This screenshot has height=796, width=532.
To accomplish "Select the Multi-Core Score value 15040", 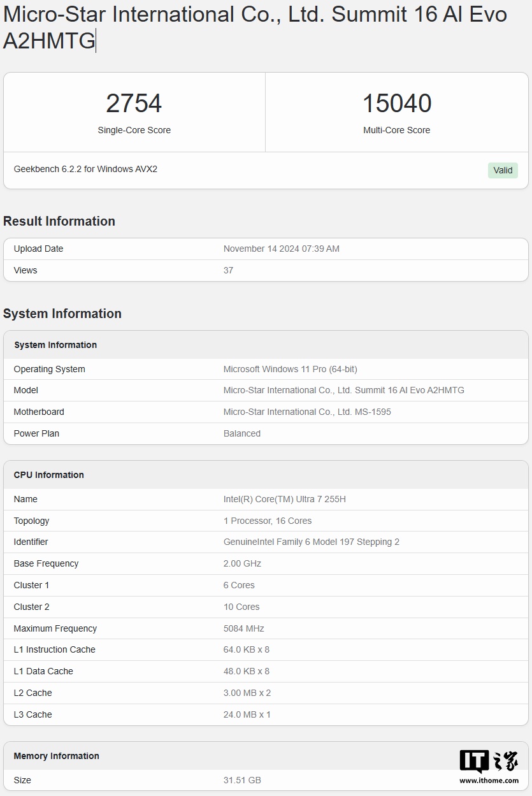I will [x=396, y=103].
